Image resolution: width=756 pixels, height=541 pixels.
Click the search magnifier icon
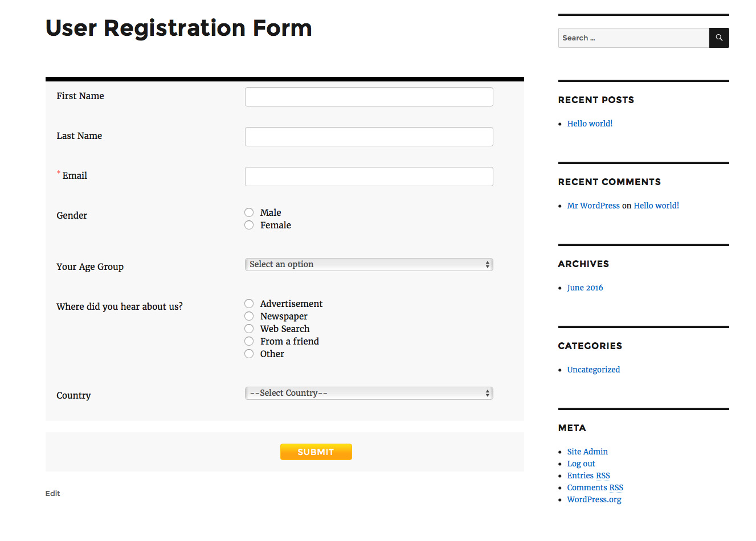718,38
